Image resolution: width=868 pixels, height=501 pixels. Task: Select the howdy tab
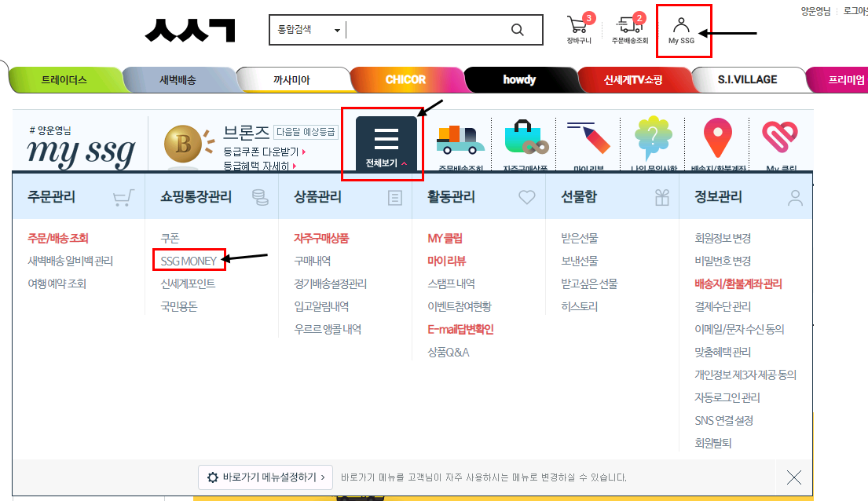pos(519,80)
